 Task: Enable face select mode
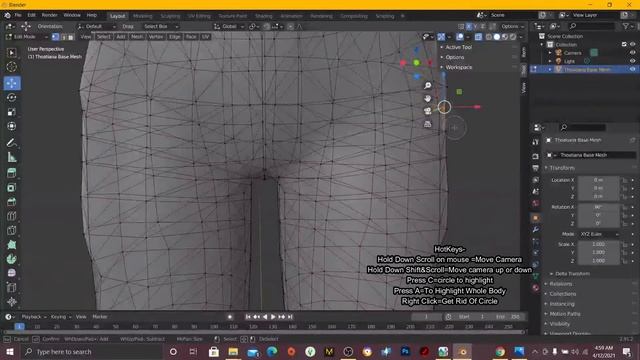pyautogui.click(x=71, y=37)
